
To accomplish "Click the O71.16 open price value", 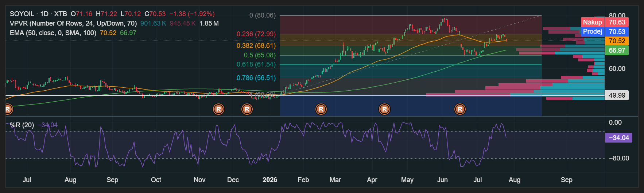I will click(81, 14).
